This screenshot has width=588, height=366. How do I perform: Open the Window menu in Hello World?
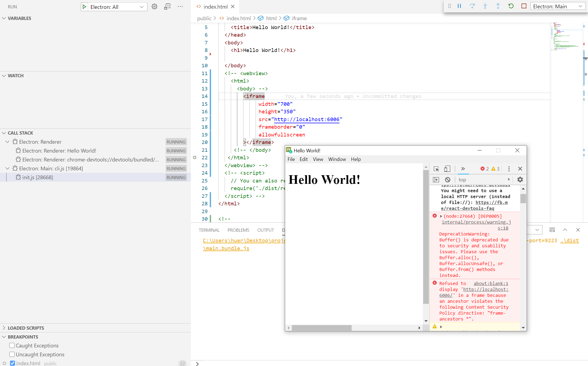pos(337,159)
